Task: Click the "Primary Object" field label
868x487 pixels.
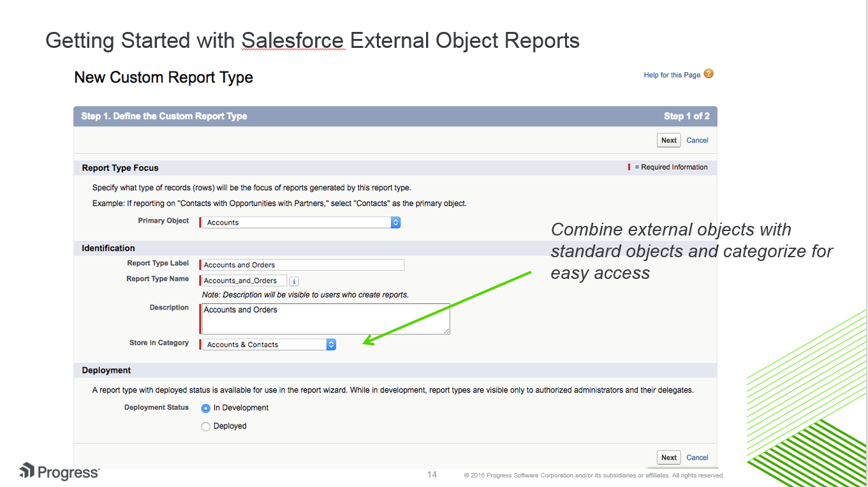Action: pos(163,221)
